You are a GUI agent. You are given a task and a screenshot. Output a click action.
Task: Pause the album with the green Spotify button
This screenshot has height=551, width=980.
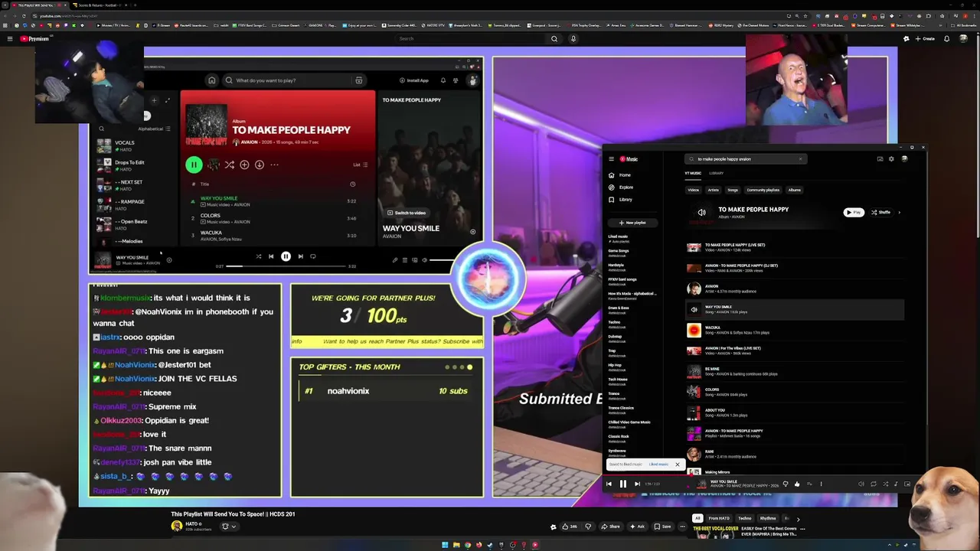coord(194,165)
